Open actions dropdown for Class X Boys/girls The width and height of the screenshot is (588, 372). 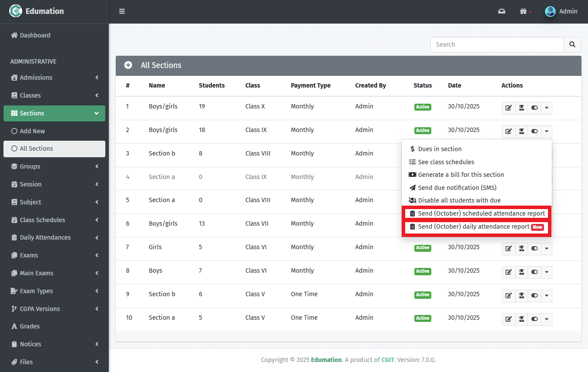pos(547,108)
